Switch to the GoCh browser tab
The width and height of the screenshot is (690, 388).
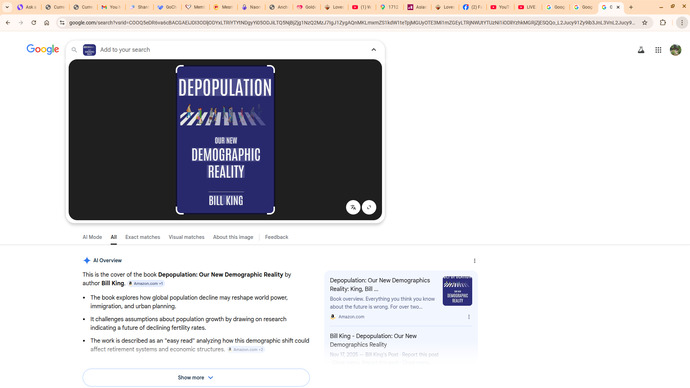tap(167, 7)
